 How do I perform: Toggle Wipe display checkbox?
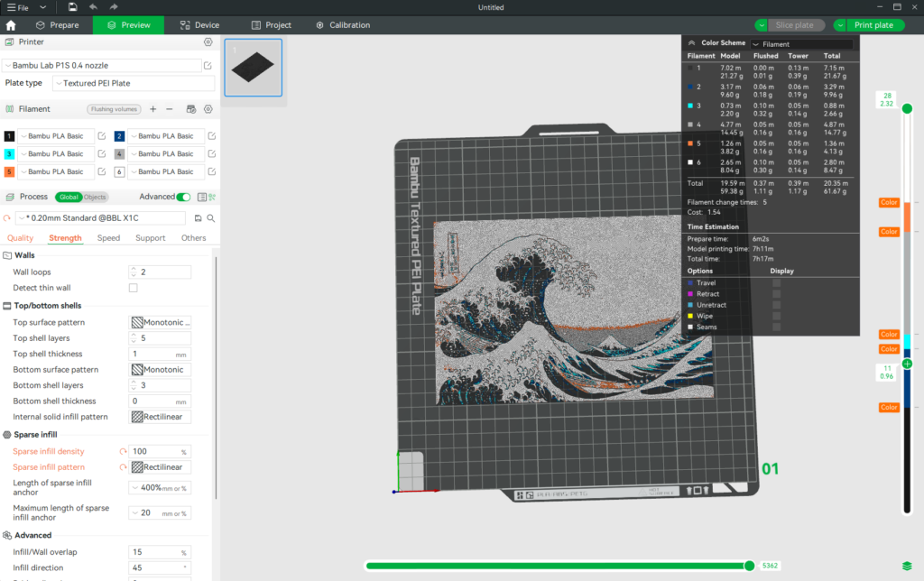[x=777, y=316]
